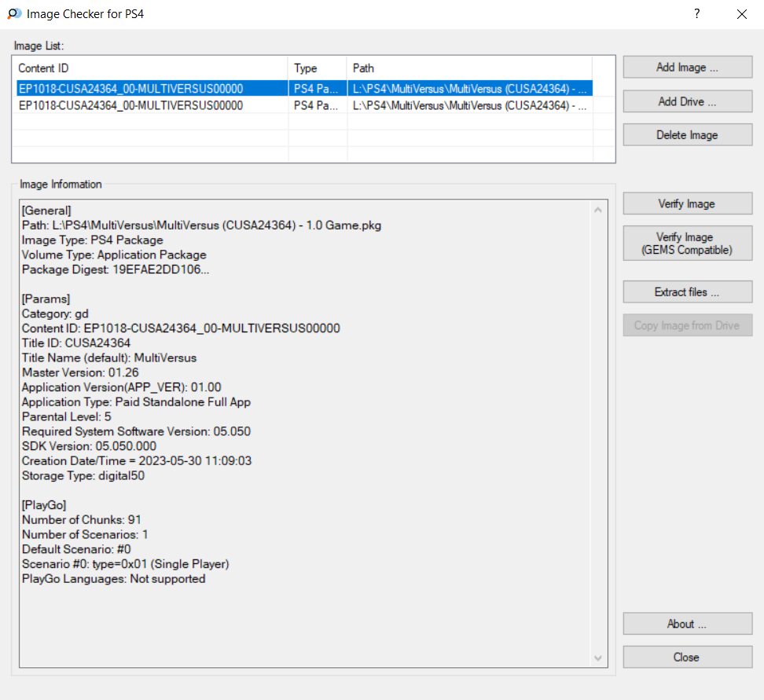Screen dimensions: 764x700
Task: Open the Extract files dialog
Action: pyautogui.click(x=687, y=292)
